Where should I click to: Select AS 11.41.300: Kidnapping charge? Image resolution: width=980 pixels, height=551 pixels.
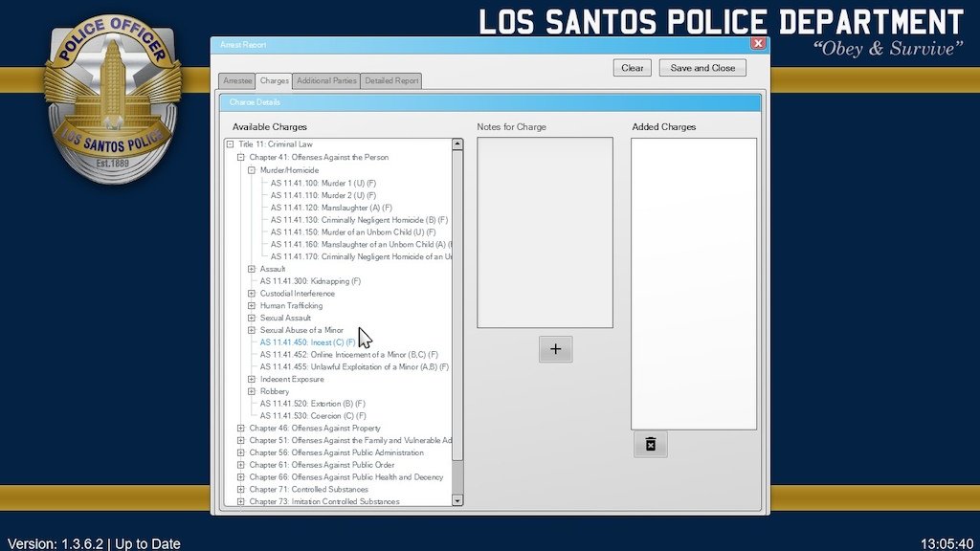pyautogui.click(x=310, y=281)
